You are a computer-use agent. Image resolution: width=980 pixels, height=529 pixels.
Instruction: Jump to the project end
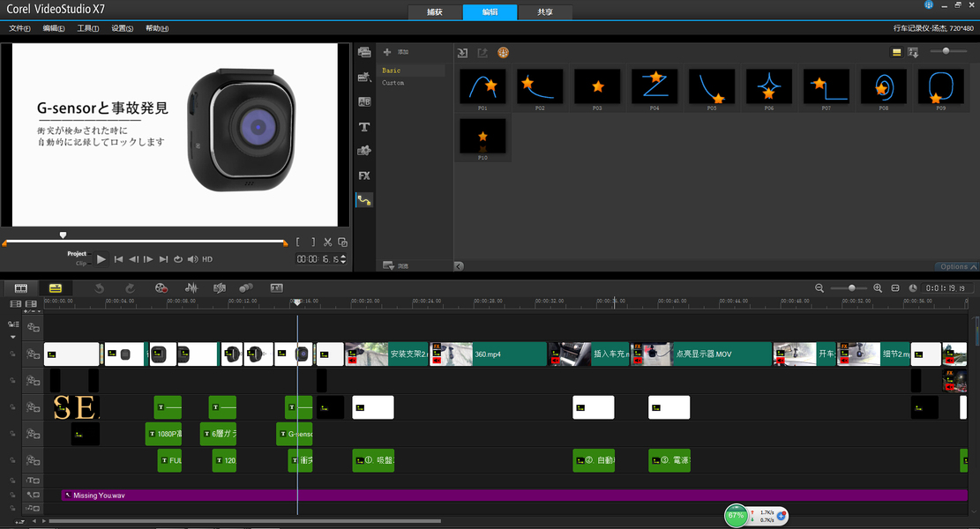pyautogui.click(x=163, y=259)
